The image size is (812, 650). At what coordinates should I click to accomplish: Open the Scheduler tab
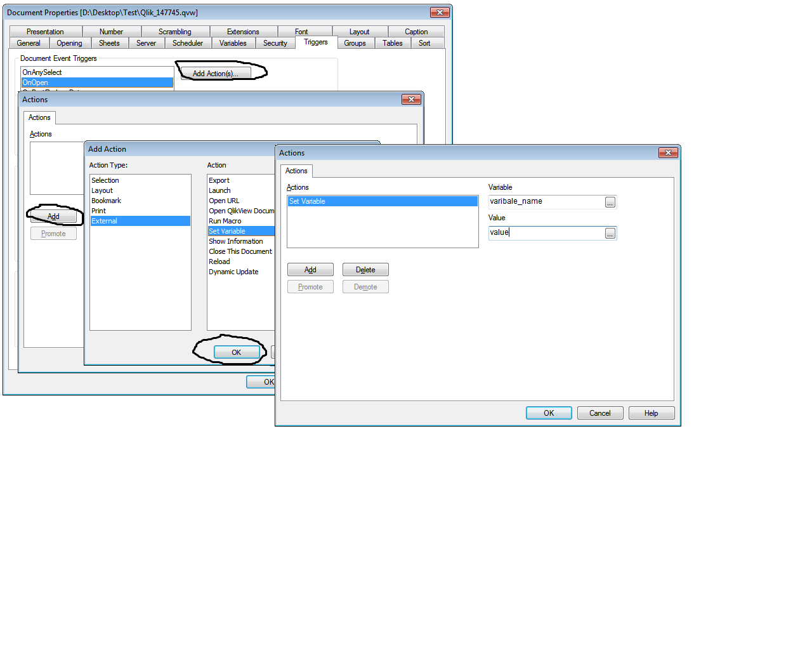188,43
